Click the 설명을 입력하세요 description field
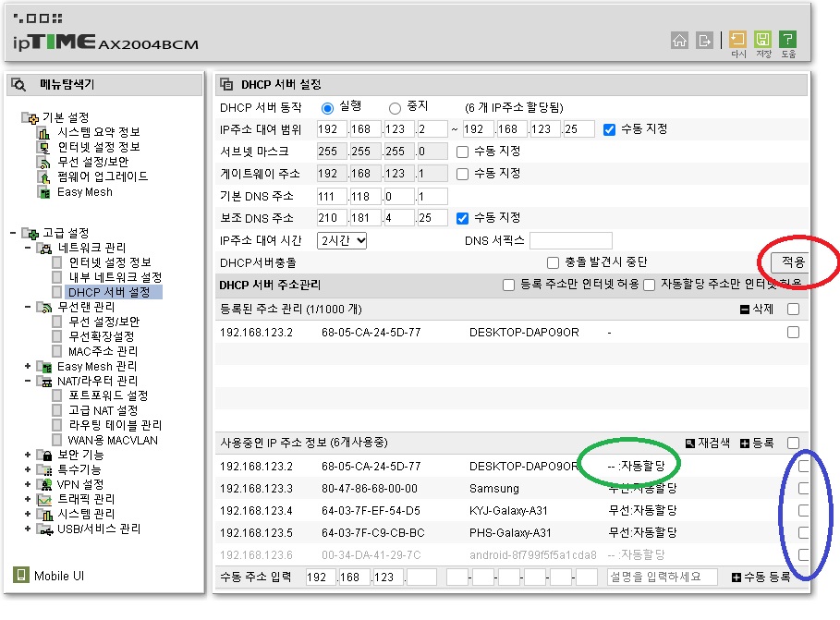Image resolution: width=840 pixels, height=620 pixels. coord(663,577)
